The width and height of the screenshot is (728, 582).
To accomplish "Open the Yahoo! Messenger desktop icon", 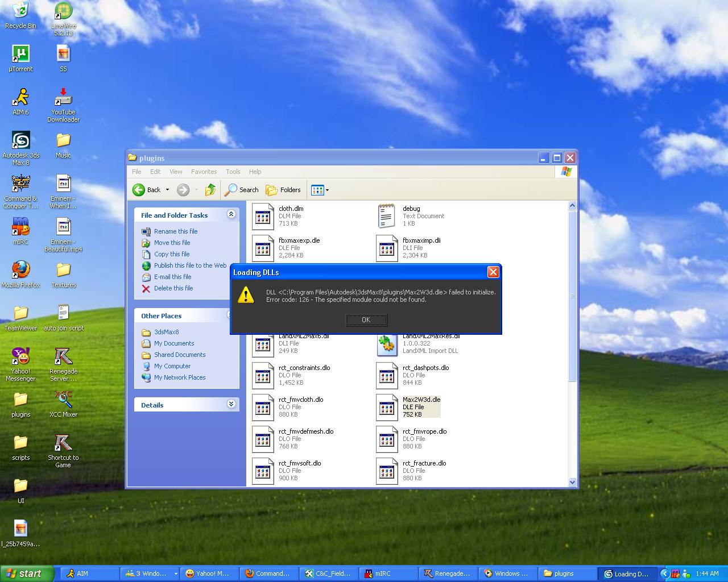I will tap(21, 357).
